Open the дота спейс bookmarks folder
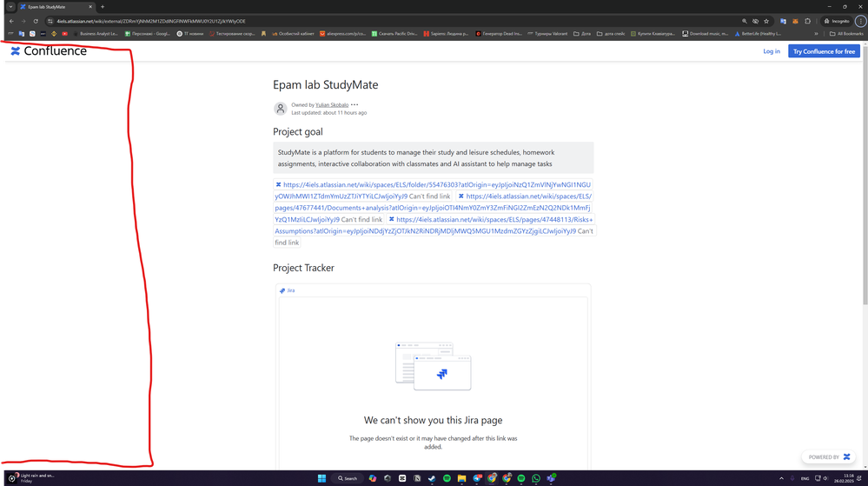This screenshot has height=486, width=868. 611,34
